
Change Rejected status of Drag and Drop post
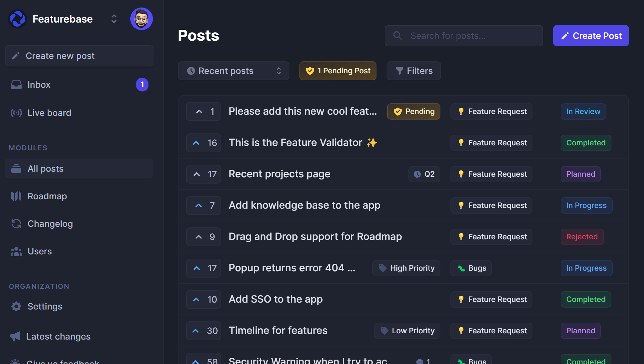click(582, 237)
